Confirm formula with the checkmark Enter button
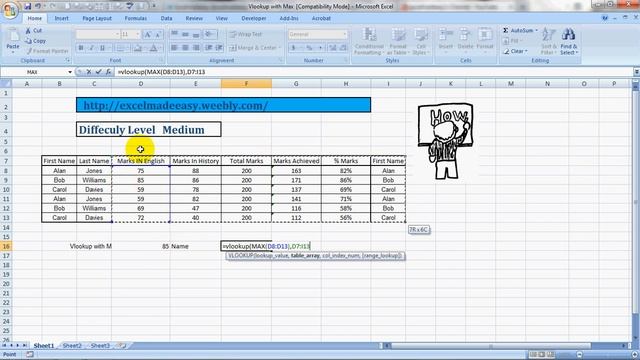Viewport: 640px width, 360px height. 98,72
